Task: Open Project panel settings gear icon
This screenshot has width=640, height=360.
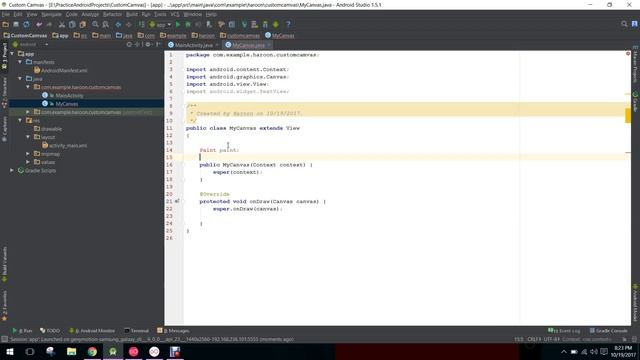Action: coord(148,44)
